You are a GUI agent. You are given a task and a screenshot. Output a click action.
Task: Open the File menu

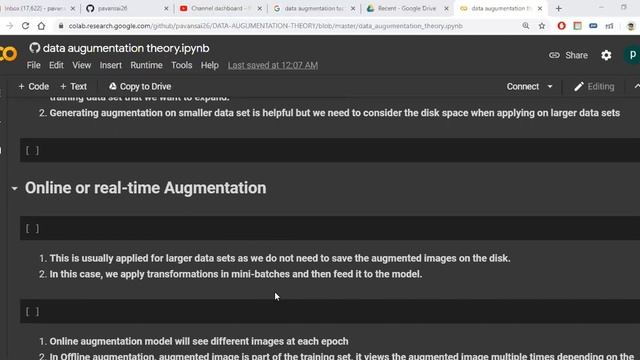(x=33, y=65)
